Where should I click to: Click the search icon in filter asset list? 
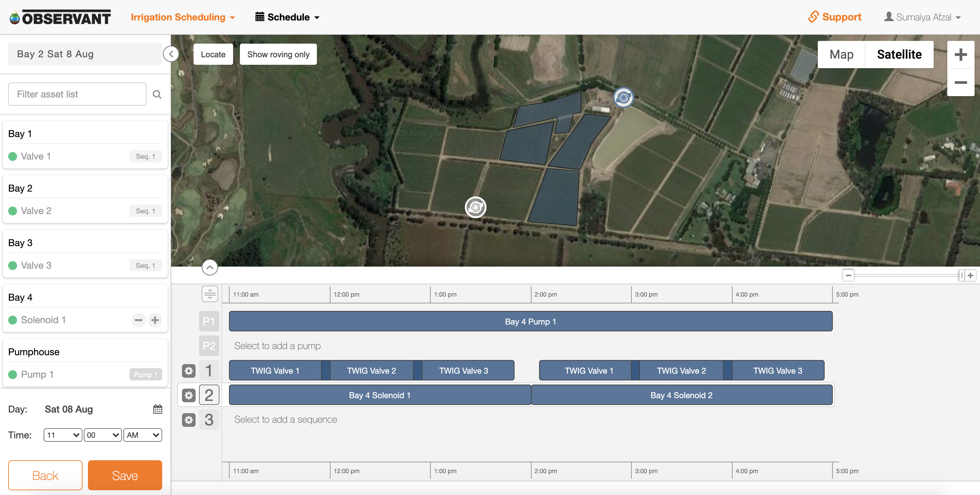tap(157, 94)
